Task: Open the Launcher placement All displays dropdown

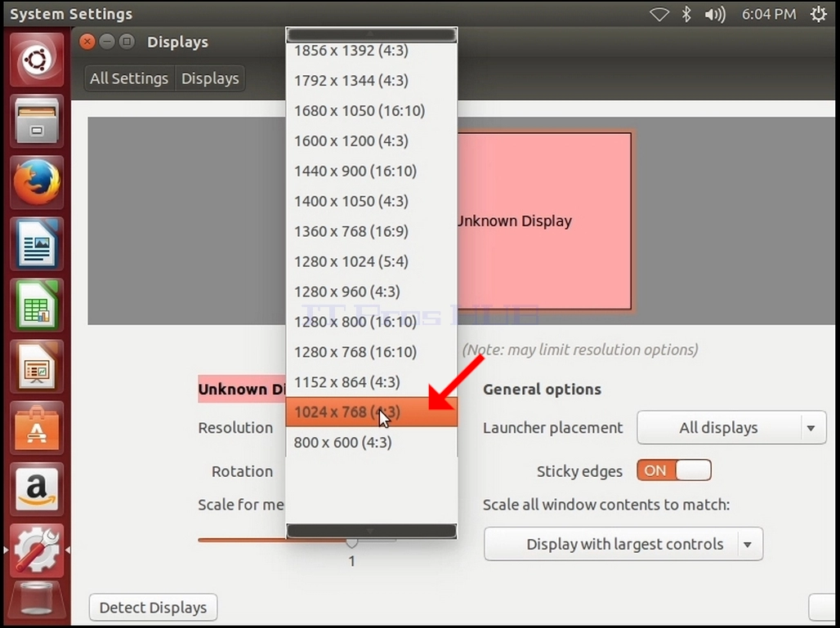Action: [731, 428]
